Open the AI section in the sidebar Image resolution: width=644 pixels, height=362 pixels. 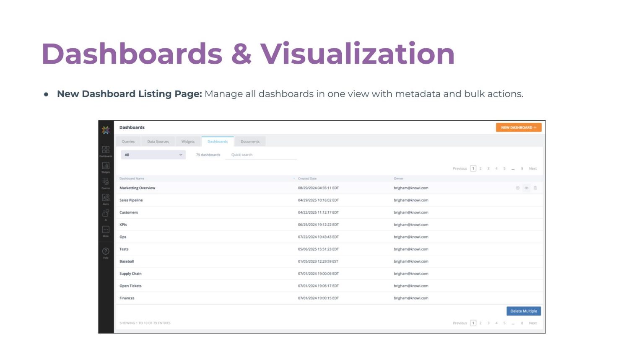[x=106, y=214]
